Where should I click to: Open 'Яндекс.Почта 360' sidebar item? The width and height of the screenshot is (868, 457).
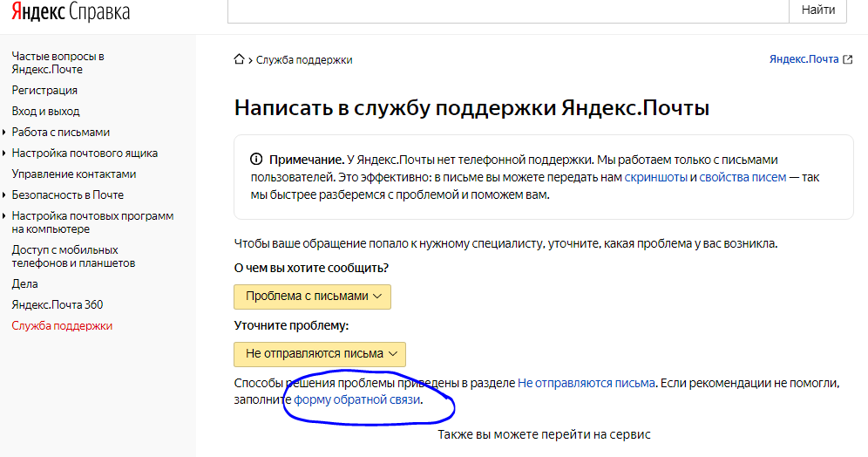[57, 304]
